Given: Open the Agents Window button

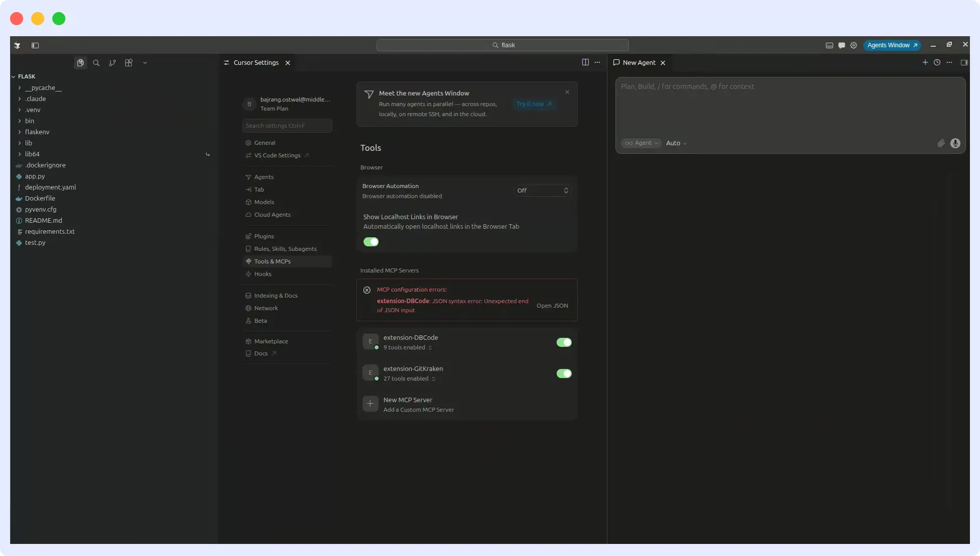Looking at the screenshot, I should coord(892,45).
